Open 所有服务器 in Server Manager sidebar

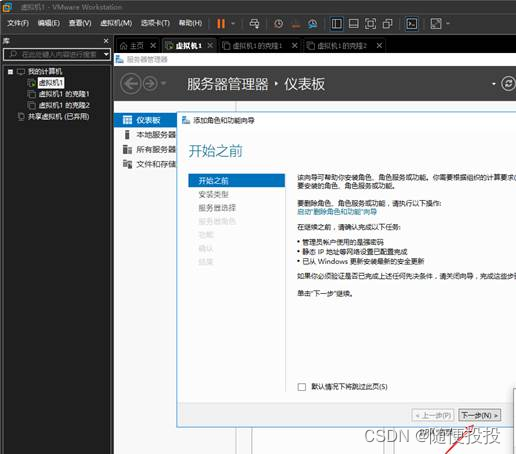pyautogui.click(x=145, y=149)
